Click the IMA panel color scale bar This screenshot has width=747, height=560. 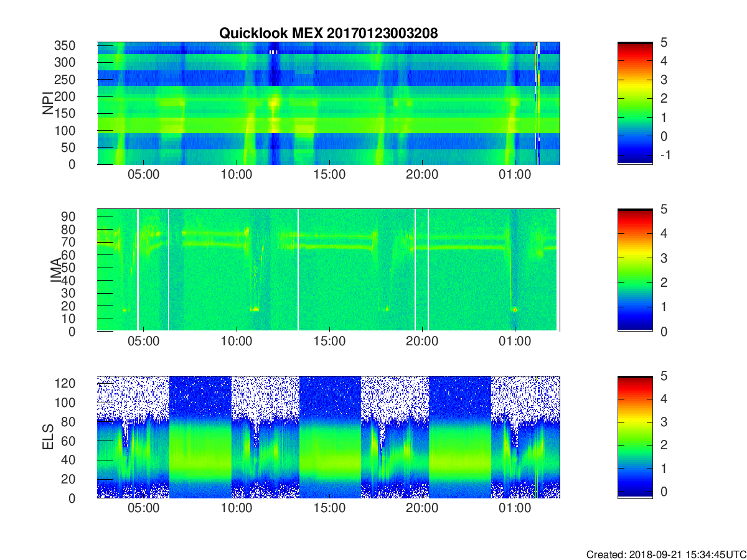[635, 270]
